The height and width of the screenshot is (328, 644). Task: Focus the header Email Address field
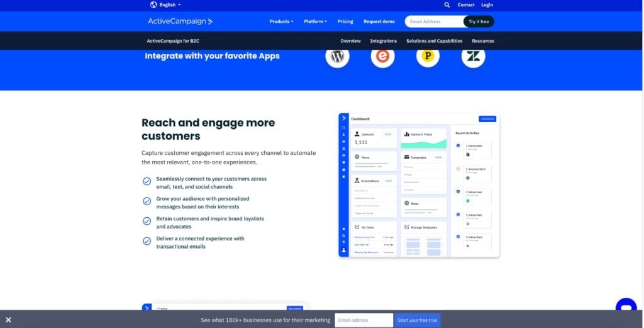click(x=434, y=21)
